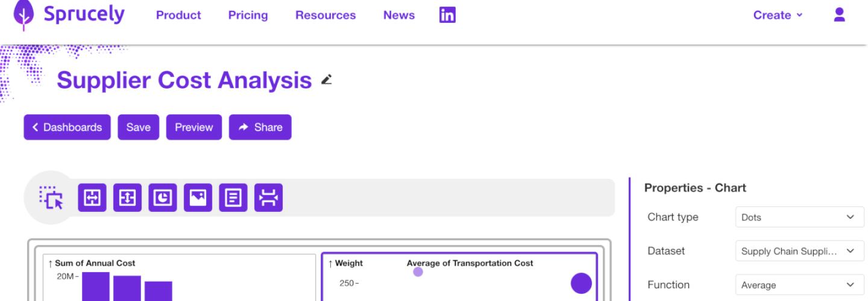The image size is (868, 301).
Task: Insert an image element
Action: coord(198,197)
